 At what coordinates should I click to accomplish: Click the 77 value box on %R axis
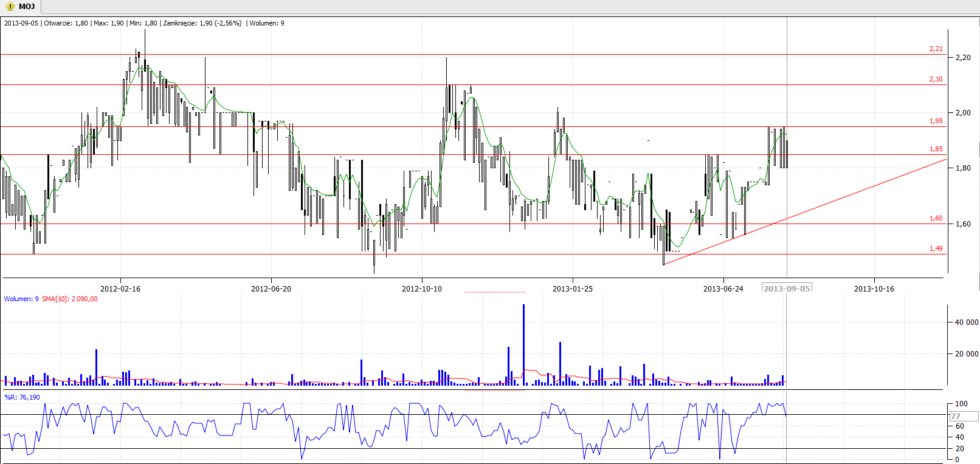964,416
